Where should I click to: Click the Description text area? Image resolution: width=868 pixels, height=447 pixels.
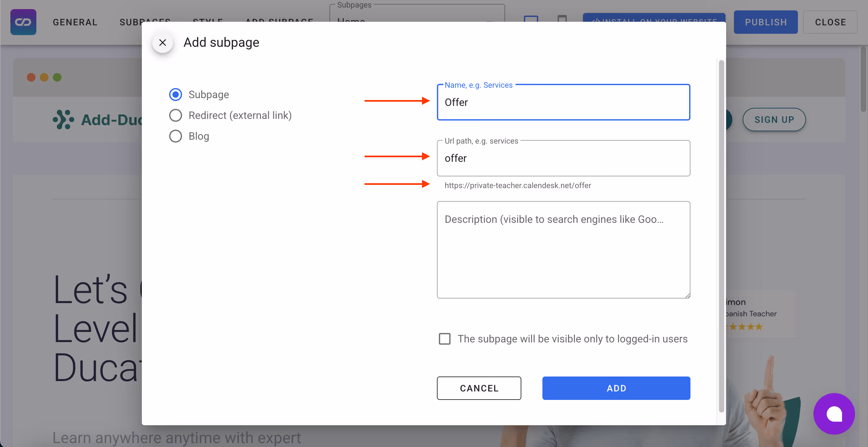coord(563,250)
